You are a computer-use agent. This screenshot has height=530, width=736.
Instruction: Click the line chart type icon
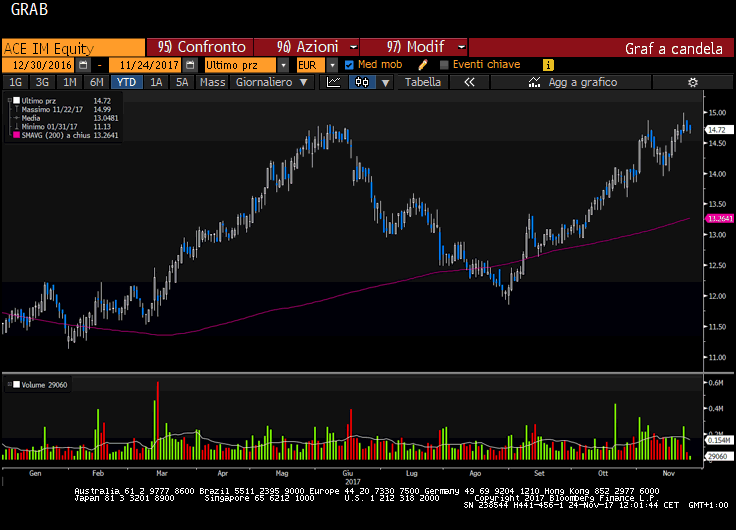coord(334,82)
